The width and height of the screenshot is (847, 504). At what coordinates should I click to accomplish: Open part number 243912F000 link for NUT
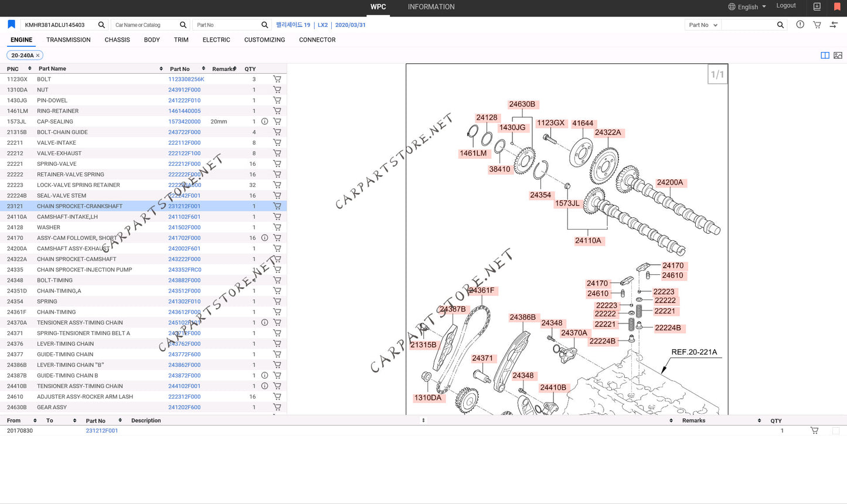pyautogui.click(x=184, y=90)
